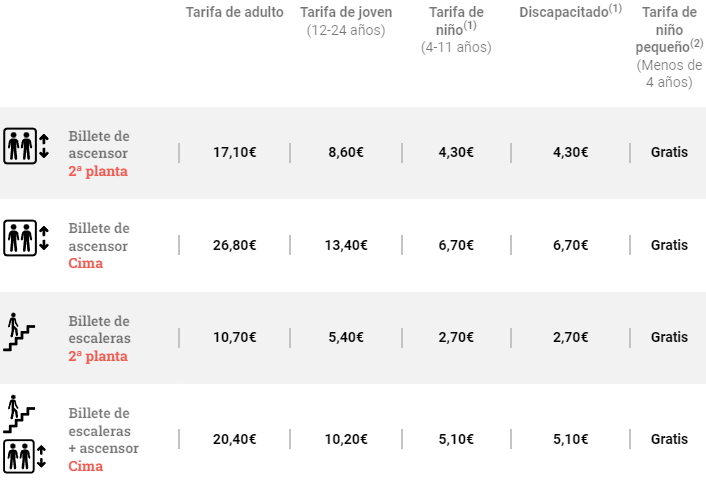This screenshot has height=481, width=706.
Task: Click the 10,20€ youth stairs plus elevator price
Action: 346,439
